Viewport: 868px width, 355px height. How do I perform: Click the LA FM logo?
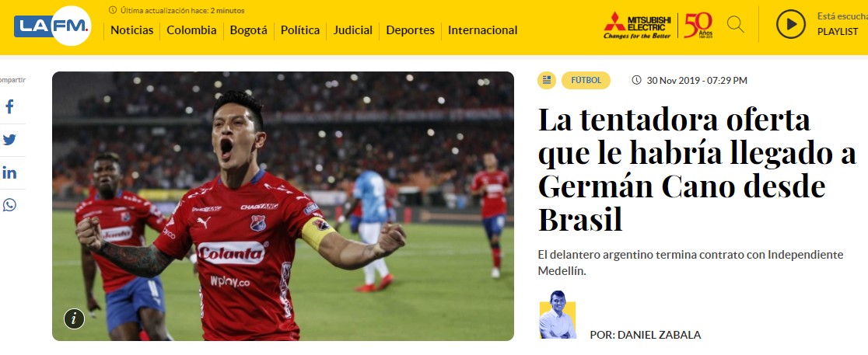tap(53, 26)
